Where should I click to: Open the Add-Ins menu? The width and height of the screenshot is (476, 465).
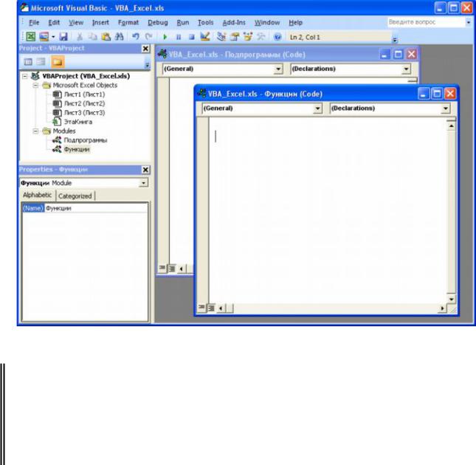pyautogui.click(x=234, y=22)
